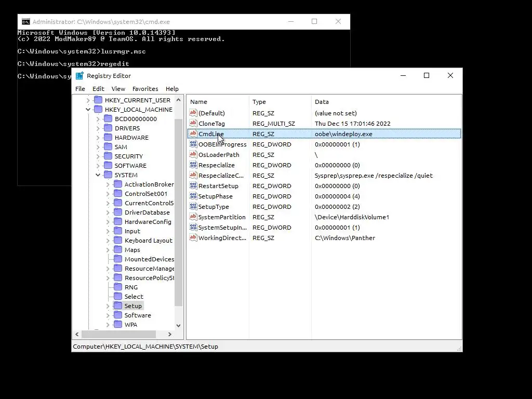The width and height of the screenshot is (532, 399).
Task: Click the 'oobe\windeploy.exe' data cell
Action: (x=343, y=134)
